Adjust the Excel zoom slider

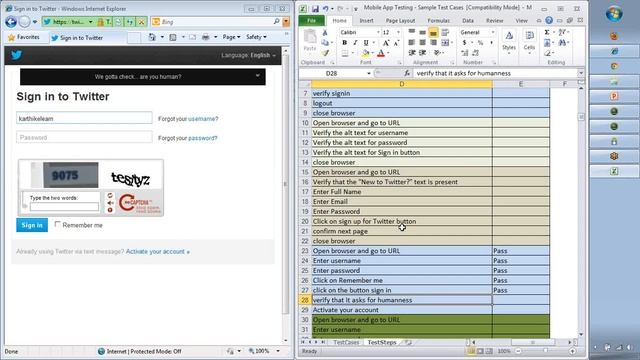[545, 351]
